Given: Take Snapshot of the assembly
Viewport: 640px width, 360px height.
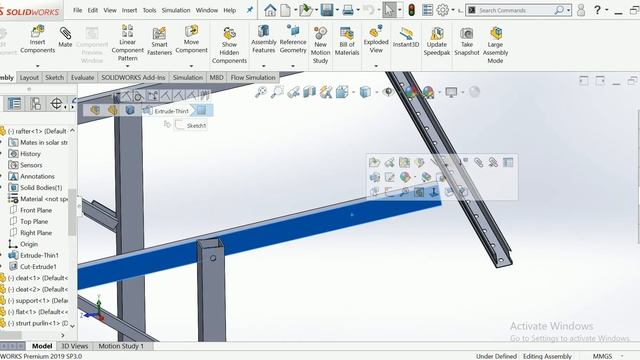Looking at the screenshot, I should 467,41.
